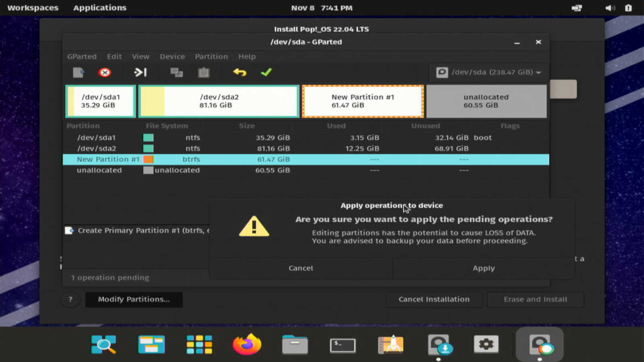
Task: Open the launcher magnifier icon in dock
Action: tap(103, 344)
